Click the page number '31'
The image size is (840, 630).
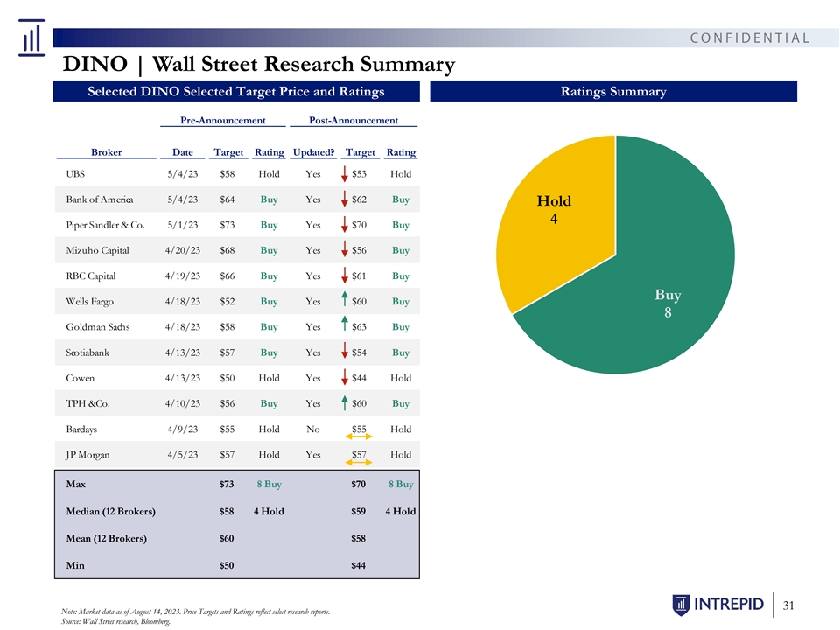[788, 605]
